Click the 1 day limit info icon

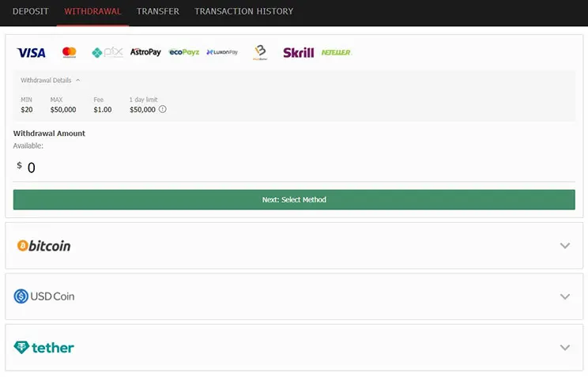[163, 110]
